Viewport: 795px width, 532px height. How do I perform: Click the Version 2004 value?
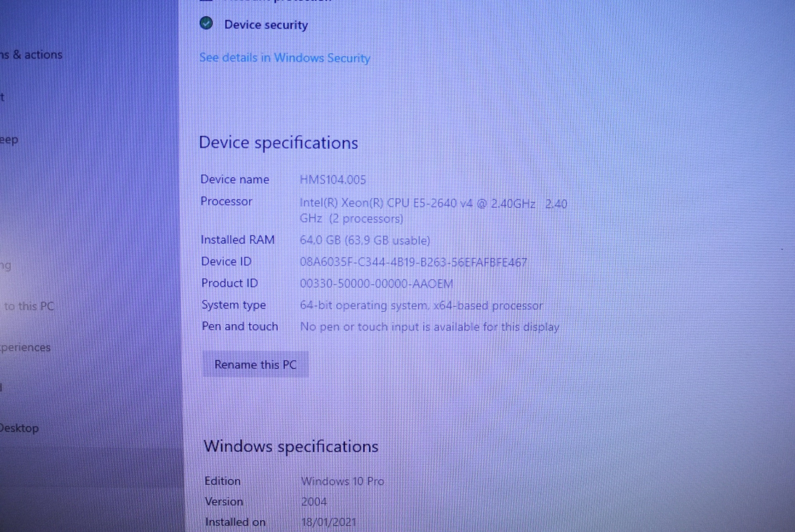(x=314, y=502)
